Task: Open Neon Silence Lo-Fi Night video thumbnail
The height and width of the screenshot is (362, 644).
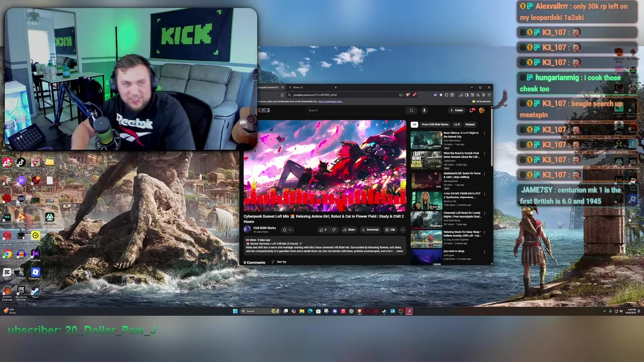Action: (x=426, y=140)
